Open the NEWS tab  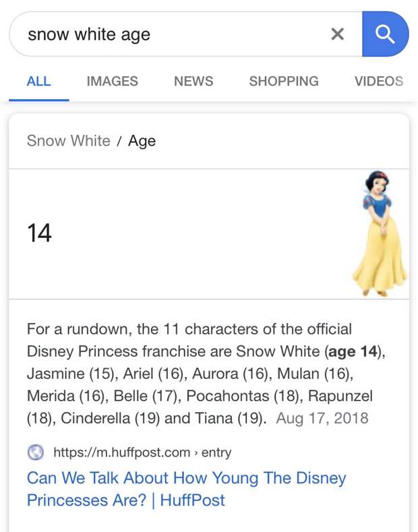(x=193, y=82)
